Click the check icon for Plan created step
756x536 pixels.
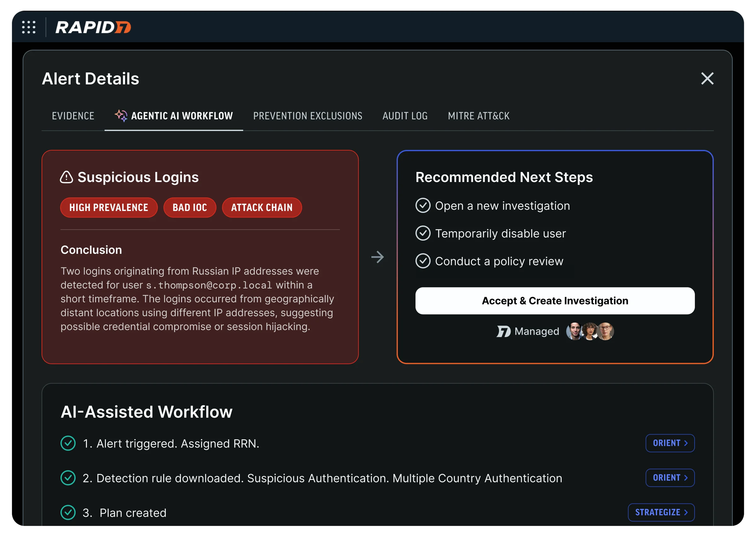(x=68, y=513)
